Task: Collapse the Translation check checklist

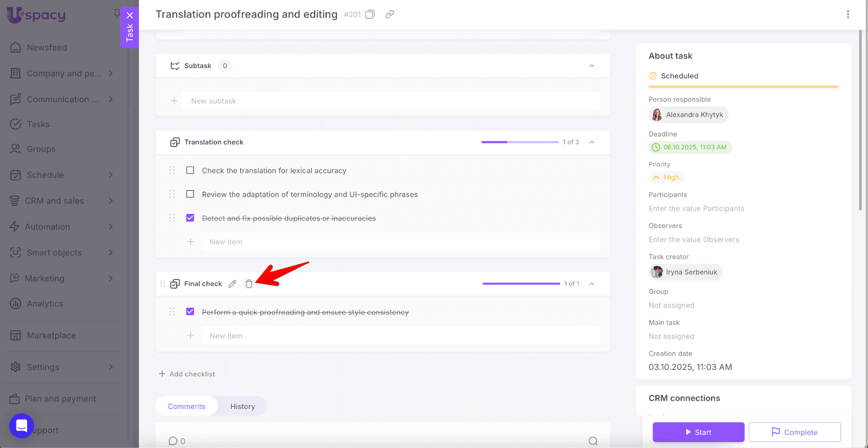Action: (591, 142)
